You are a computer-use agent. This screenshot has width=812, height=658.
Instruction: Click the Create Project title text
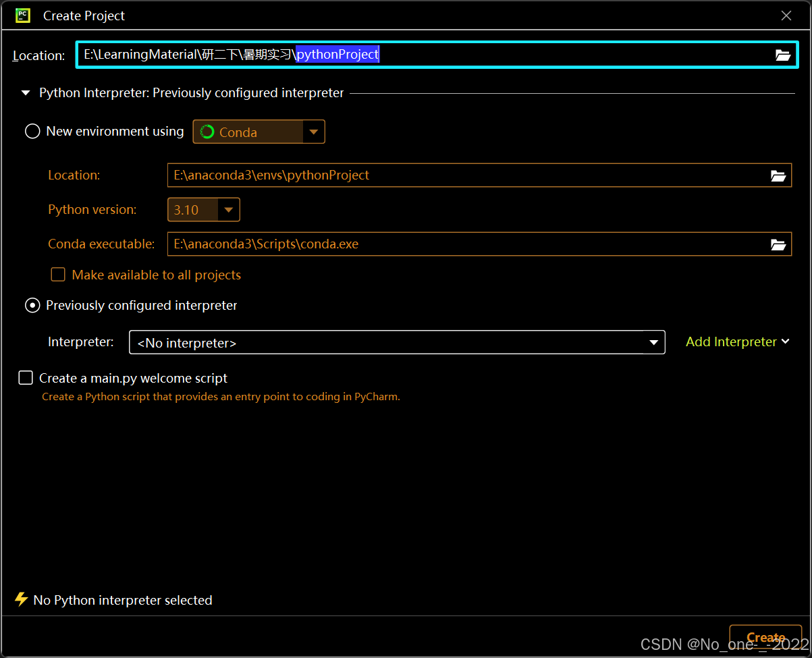[x=84, y=16]
